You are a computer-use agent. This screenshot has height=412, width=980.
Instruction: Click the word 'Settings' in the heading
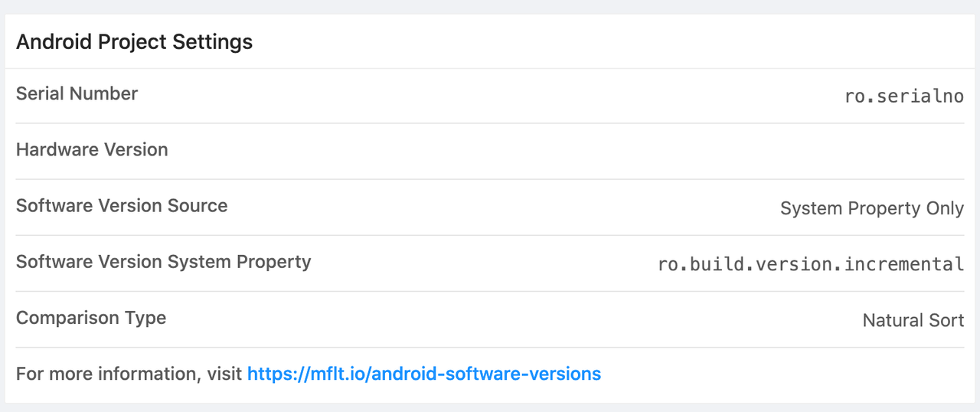pyautogui.click(x=212, y=41)
